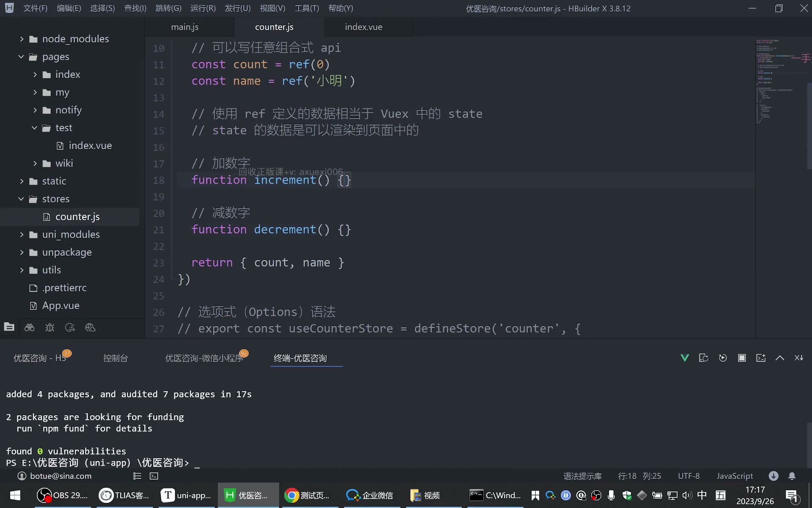Open the project explorer icon in bottom sidebar
This screenshot has height=508, width=812.
click(9, 327)
